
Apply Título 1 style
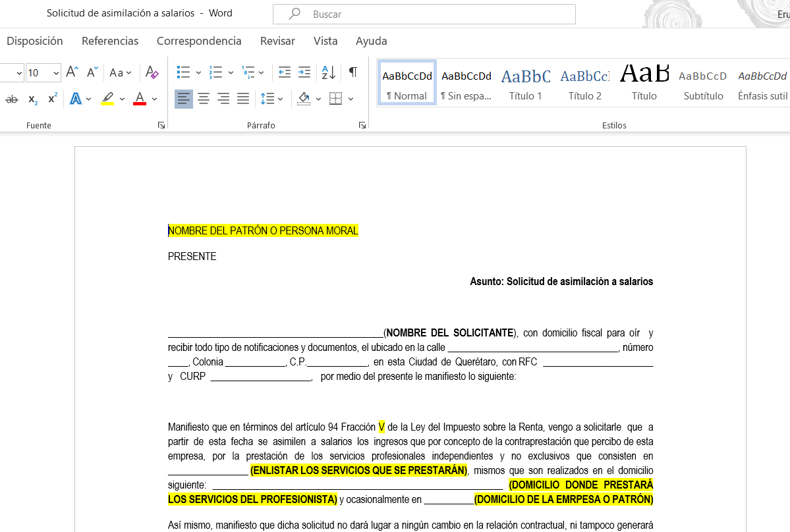pos(526,83)
